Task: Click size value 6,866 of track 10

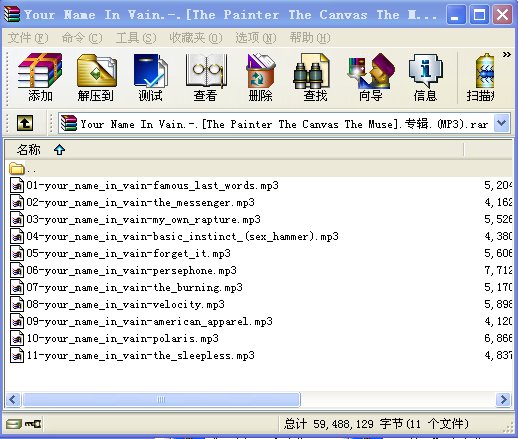Action: (498, 338)
